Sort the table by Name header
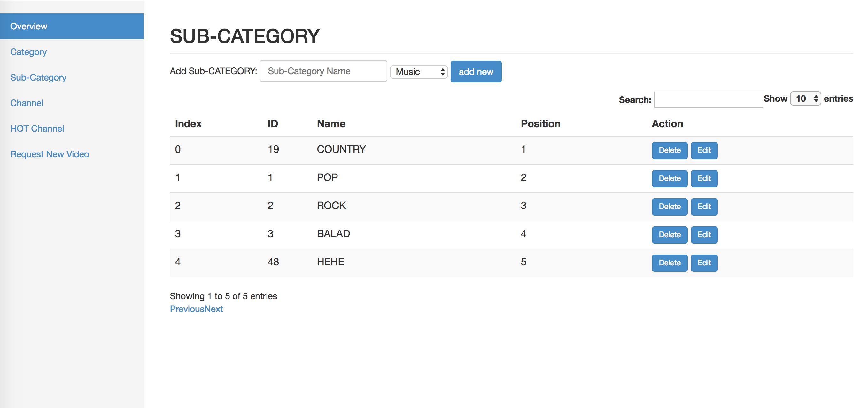This screenshot has width=868, height=408. pos(331,124)
